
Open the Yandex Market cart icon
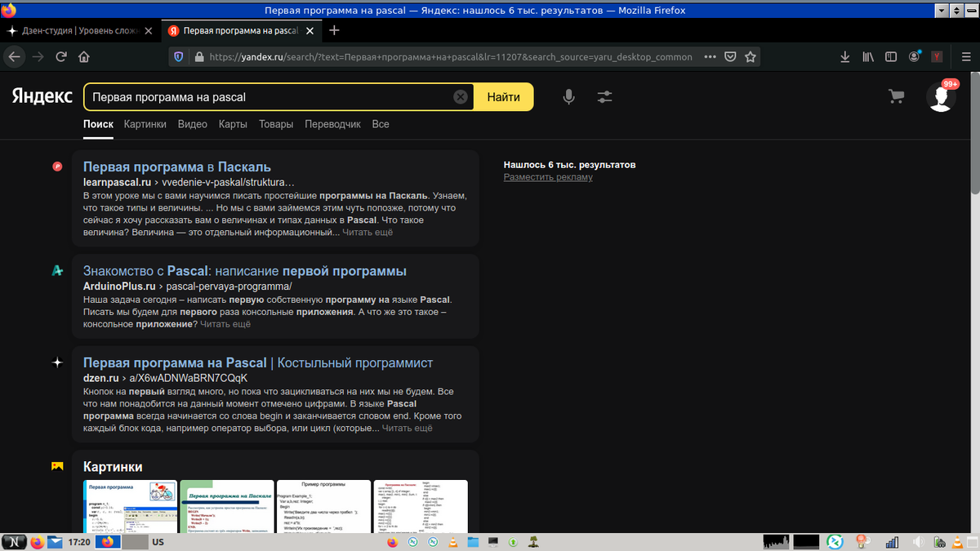point(896,96)
